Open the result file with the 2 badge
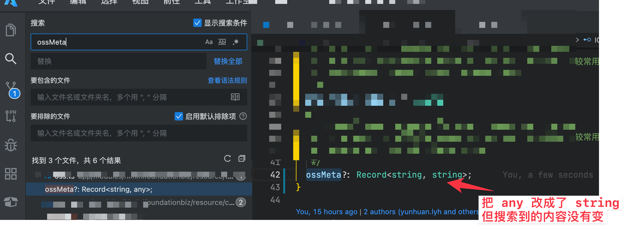Screen dimensions: 644x237 coord(139,203)
